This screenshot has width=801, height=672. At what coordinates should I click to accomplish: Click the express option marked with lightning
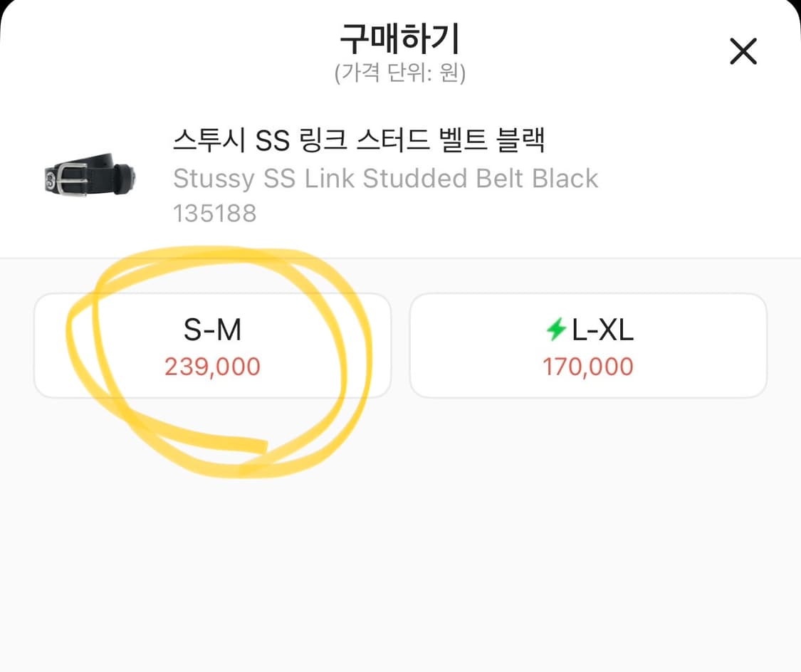point(588,345)
